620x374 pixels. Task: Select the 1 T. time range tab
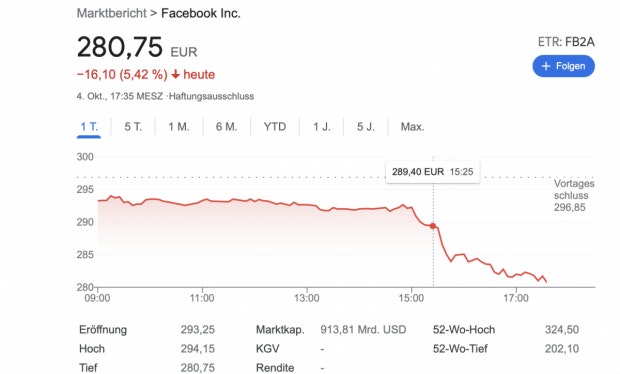point(89,127)
